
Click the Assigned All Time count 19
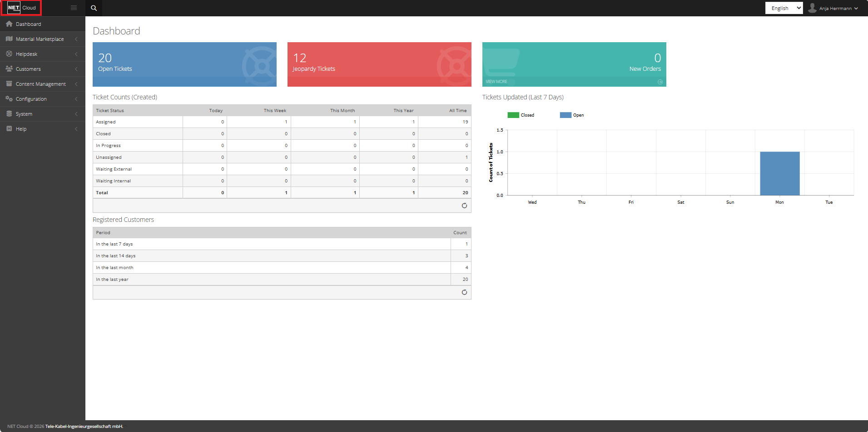coord(465,122)
